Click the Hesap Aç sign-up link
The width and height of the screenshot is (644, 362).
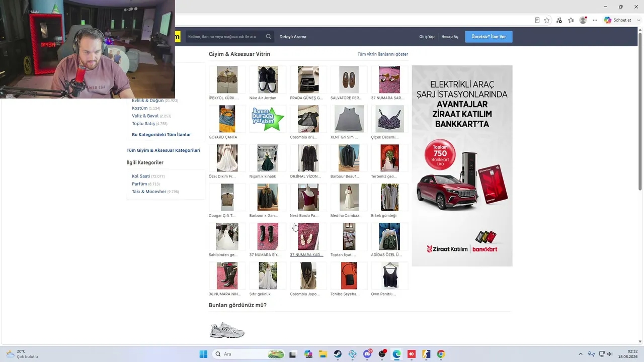(x=450, y=37)
